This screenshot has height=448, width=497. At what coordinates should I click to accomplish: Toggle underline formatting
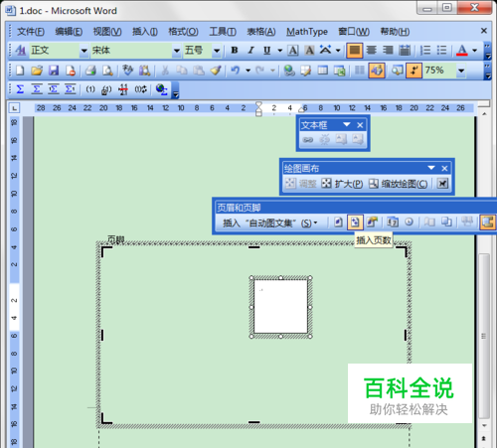[267, 51]
